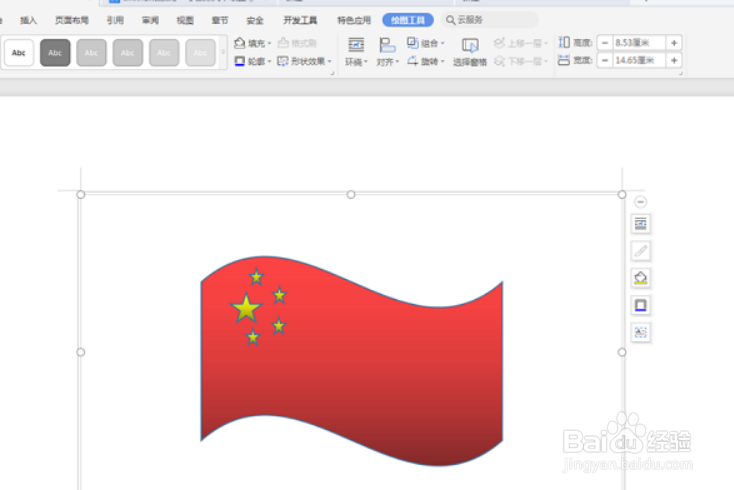This screenshot has height=490, width=734.
Task: Open the 开发工具 tab
Action: pos(300,20)
